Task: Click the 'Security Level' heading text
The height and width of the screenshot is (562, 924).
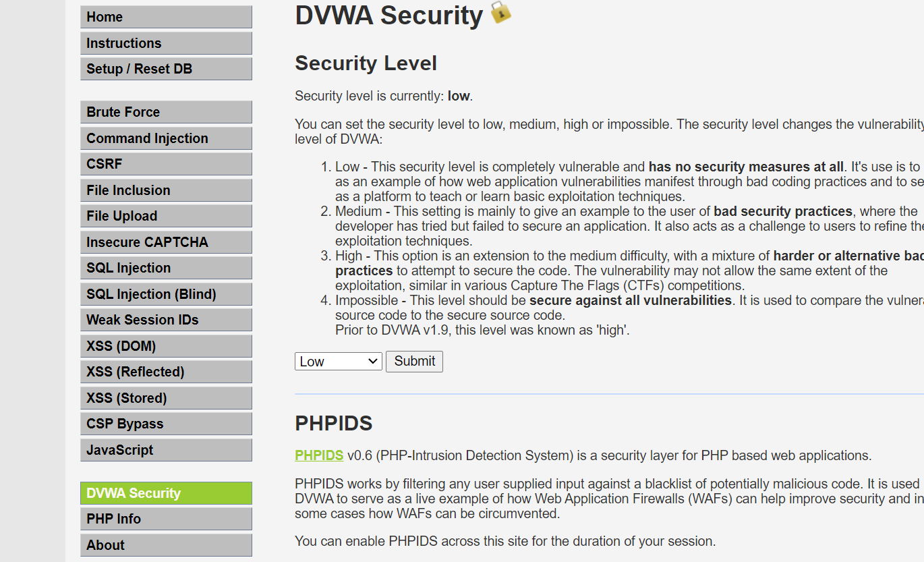Action: pyautogui.click(x=366, y=63)
